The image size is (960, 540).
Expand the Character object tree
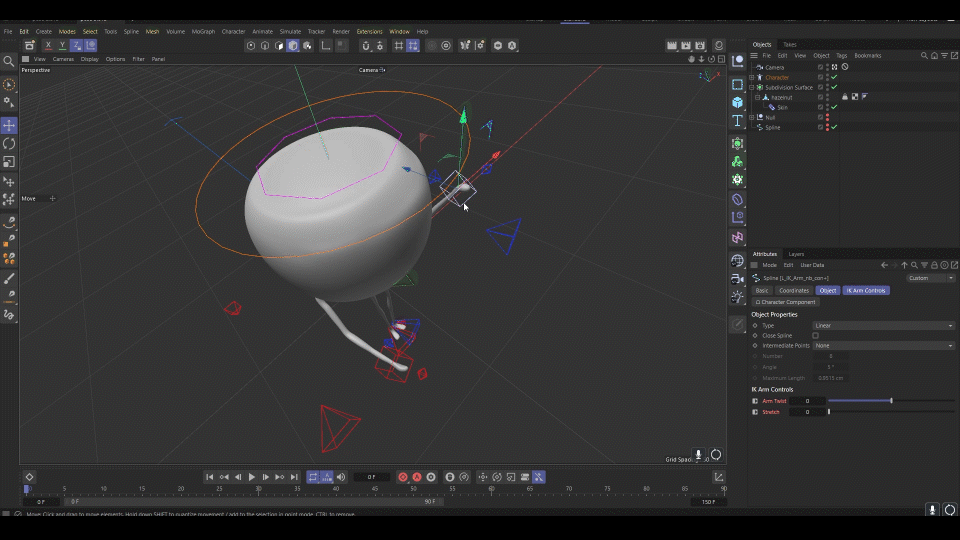click(752, 77)
